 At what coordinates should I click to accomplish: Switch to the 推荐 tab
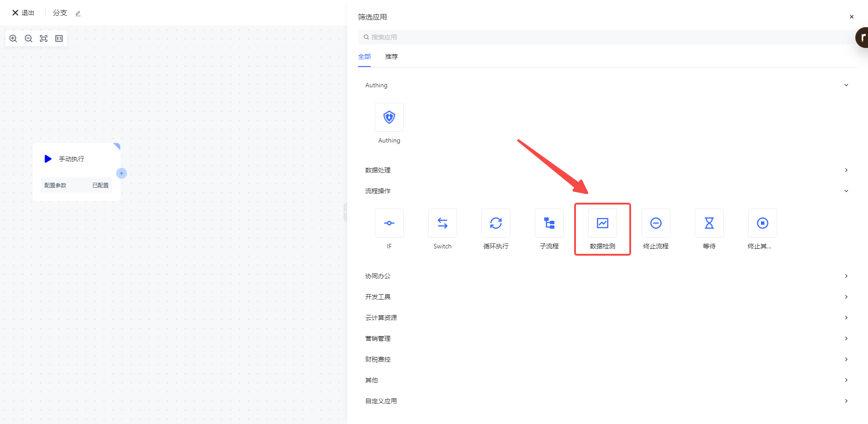coord(391,57)
